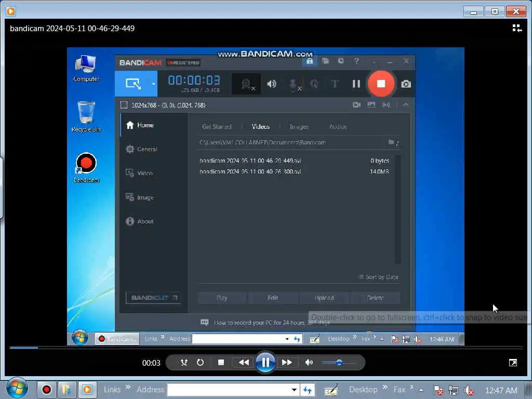Open Bandicam from the taskbar
This screenshot has height=399, width=532.
[46, 390]
